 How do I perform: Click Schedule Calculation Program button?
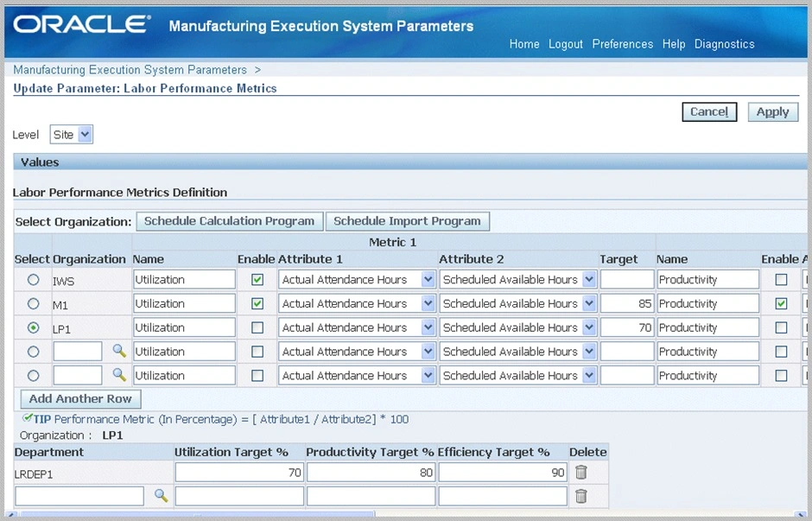(229, 221)
